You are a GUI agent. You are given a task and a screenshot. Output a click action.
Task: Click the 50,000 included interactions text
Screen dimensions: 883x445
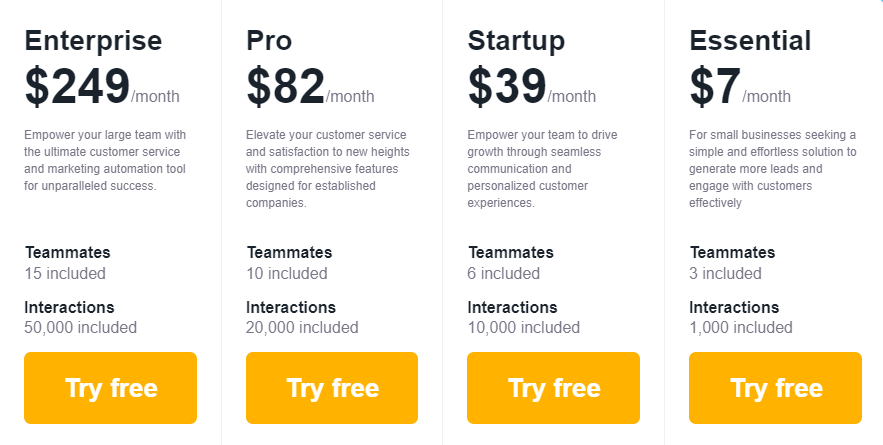(81, 327)
